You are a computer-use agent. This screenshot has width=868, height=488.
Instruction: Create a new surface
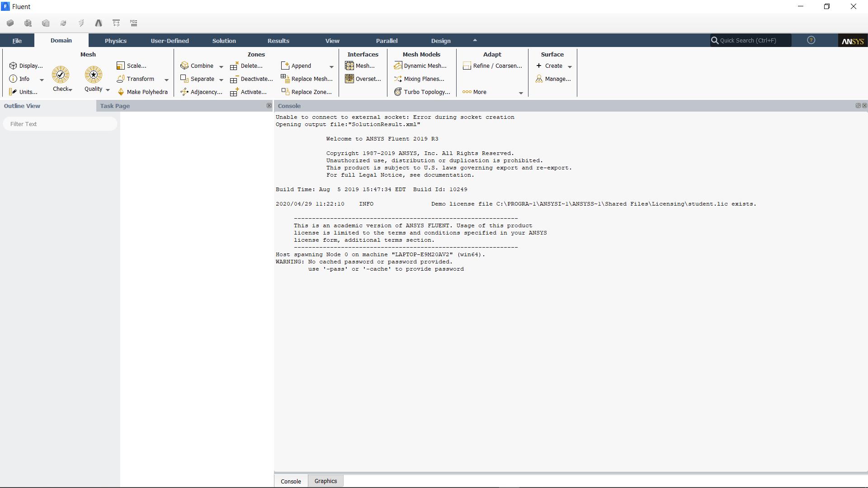tap(552, 66)
